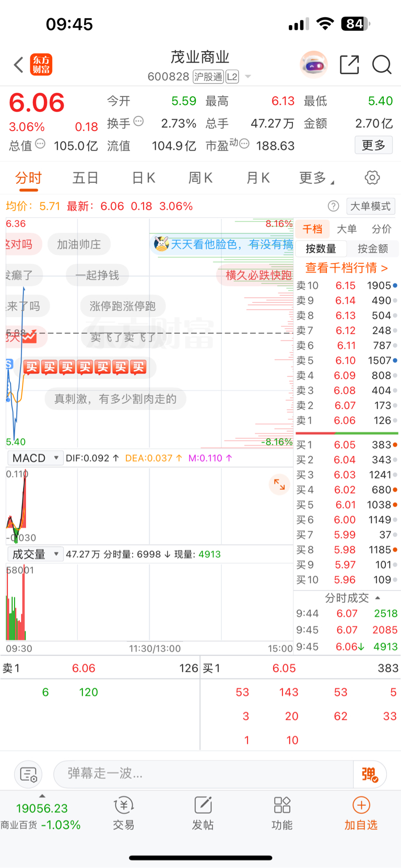The height and width of the screenshot is (868, 401).
Task: Tap the share export icon
Action: click(349, 65)
